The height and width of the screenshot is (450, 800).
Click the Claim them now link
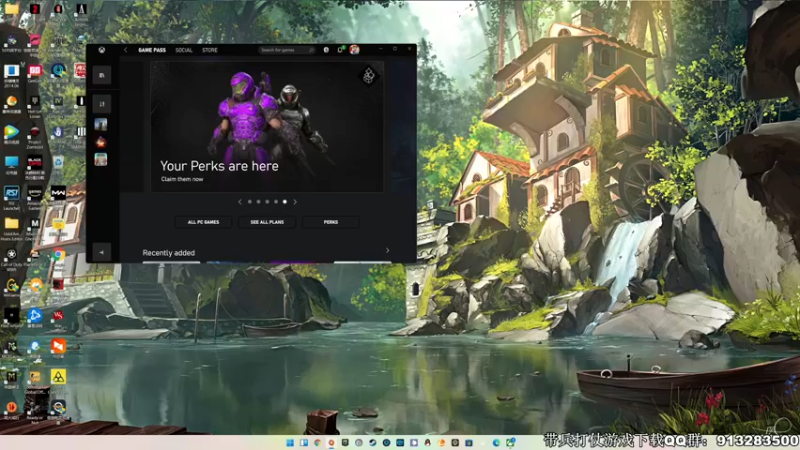[x=182, y=179]
